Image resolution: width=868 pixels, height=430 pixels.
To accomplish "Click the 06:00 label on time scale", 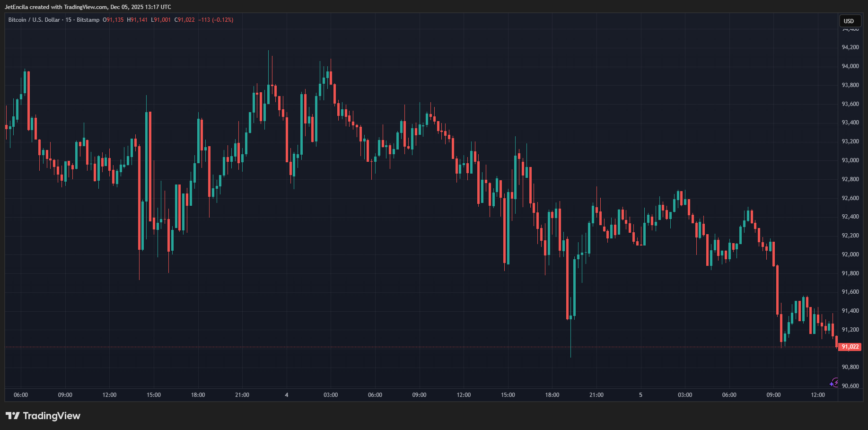I will (x=21, y=395).
